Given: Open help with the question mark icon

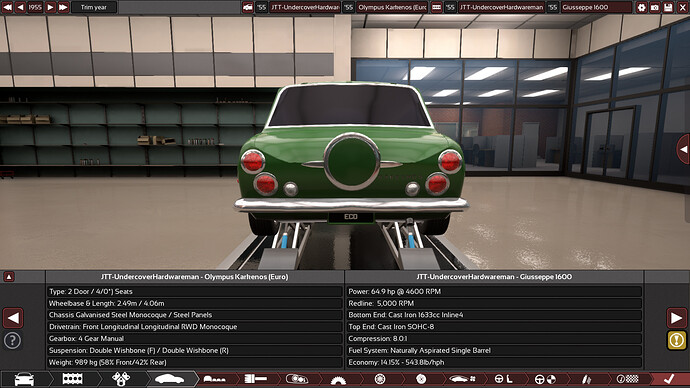Looking at the screenshot, I should [x=12, y=340].
